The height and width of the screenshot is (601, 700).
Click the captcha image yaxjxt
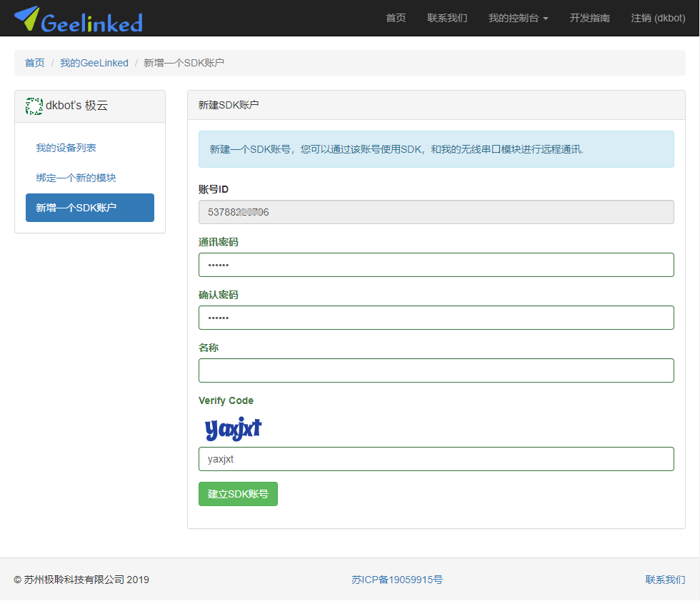[233, 429]
